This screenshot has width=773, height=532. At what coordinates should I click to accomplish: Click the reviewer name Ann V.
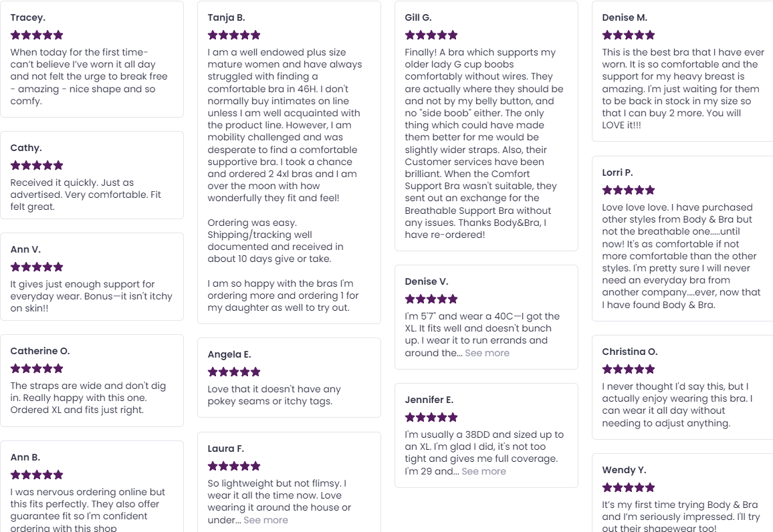tap(25, 249)
